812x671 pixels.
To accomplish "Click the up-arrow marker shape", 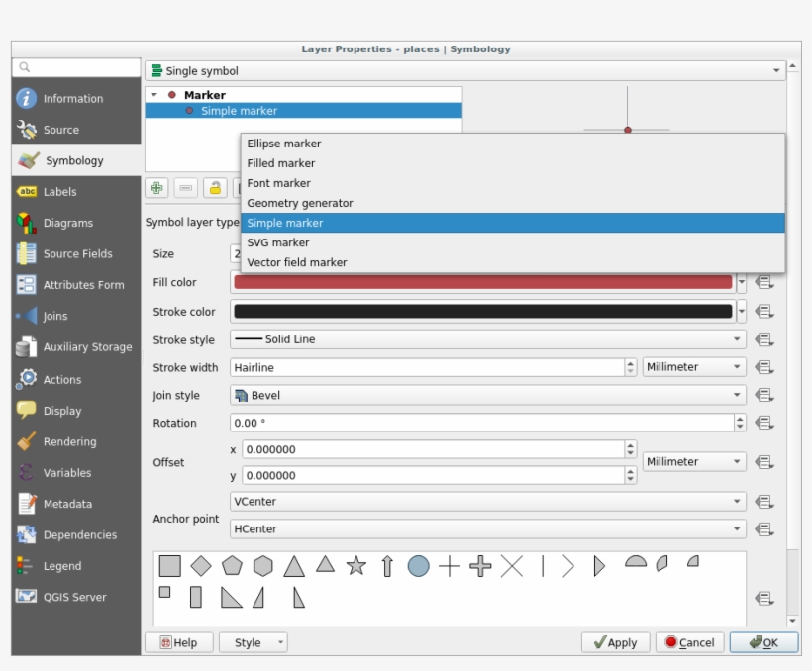I will pyautogui.click(x=387, y=567).
